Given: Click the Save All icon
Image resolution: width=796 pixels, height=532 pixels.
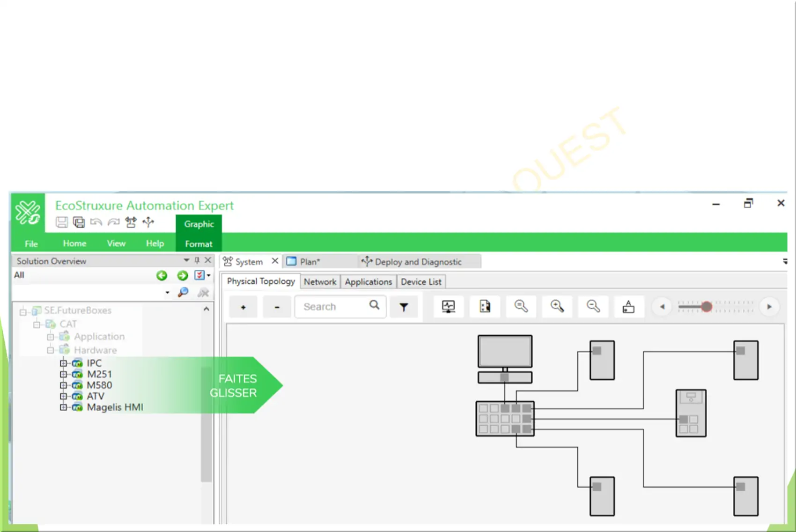Looking at the screenshot, I should click(79, 222).
